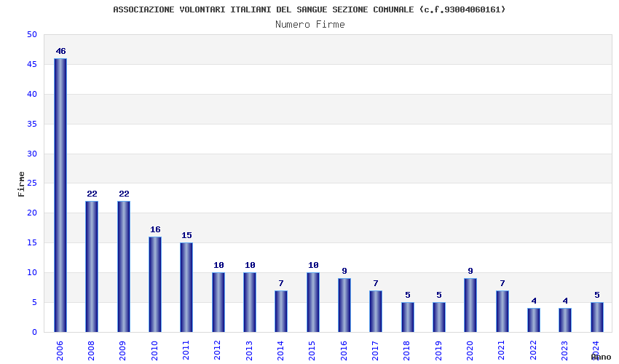Click the y-axis tick label 40
This screenshot has height=364, width=619.
coord(32,95)
